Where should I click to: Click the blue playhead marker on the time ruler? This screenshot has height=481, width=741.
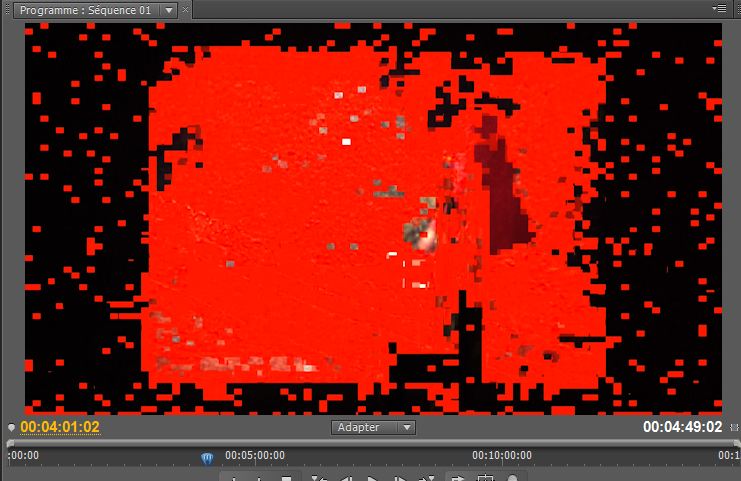207,458
